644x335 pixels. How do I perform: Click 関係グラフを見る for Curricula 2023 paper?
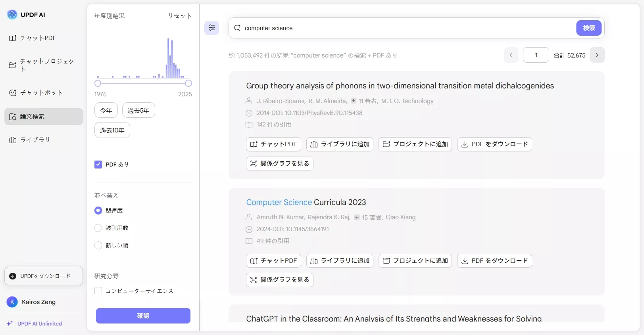click(280, 280)
